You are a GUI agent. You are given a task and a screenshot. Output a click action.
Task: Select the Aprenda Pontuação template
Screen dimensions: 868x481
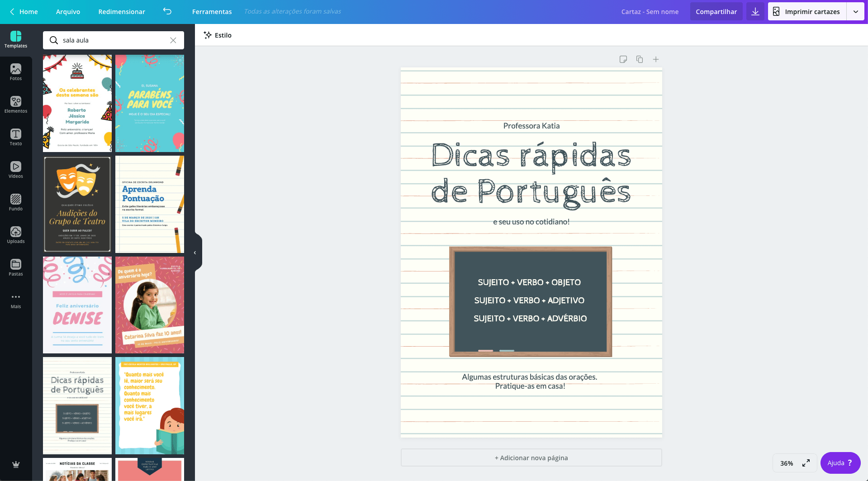[x=150, y=204]
